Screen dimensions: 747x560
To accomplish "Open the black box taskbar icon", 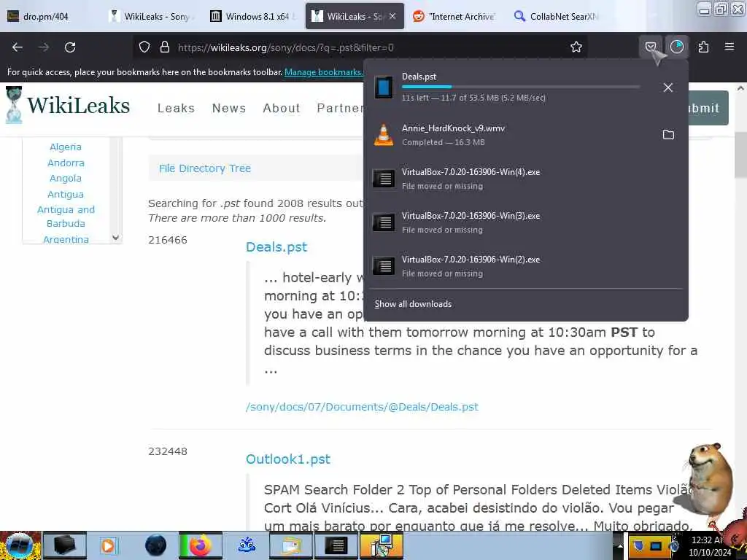I will point(65,545).
